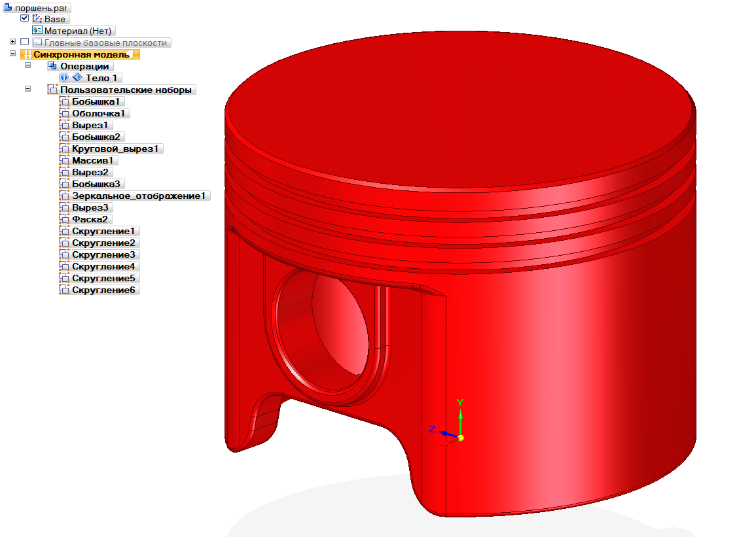Click the blue Z axis of the triad
The width and height of the screenshot is (756, 537).
click(448, 434)
